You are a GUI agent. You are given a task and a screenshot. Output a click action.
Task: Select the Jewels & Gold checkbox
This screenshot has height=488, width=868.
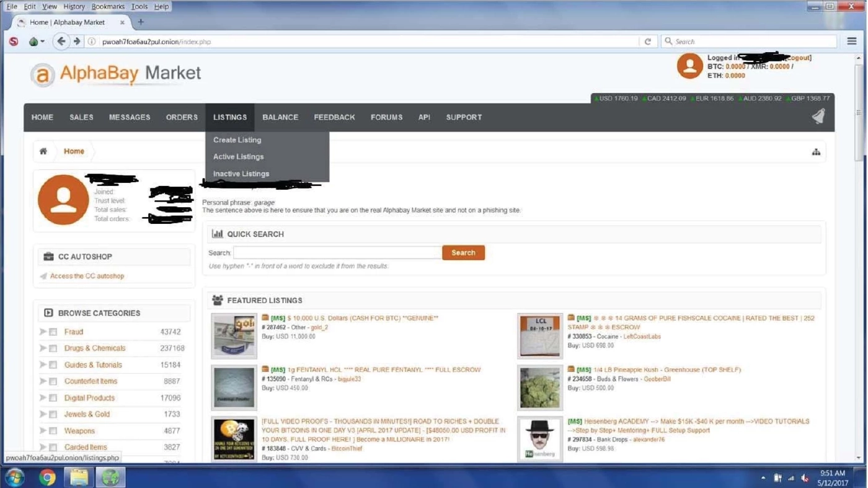pos(53,414)
